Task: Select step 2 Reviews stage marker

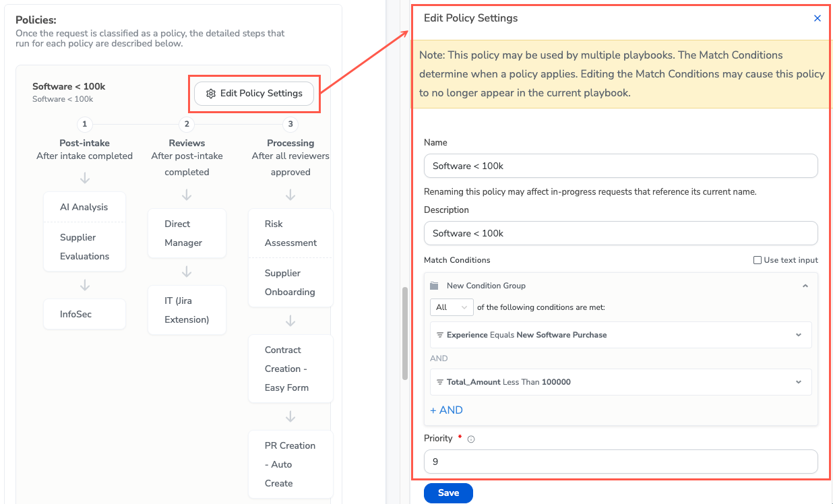Action: (187, 124)
